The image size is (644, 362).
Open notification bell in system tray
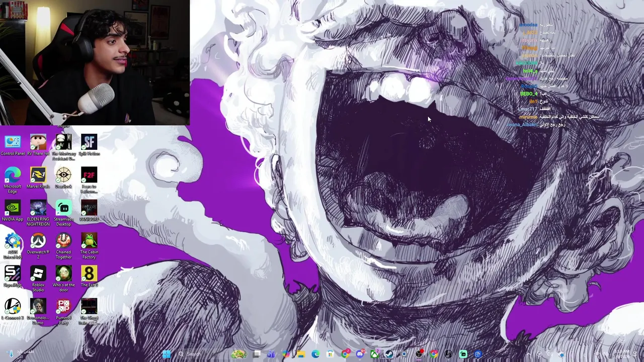point(634,354)
